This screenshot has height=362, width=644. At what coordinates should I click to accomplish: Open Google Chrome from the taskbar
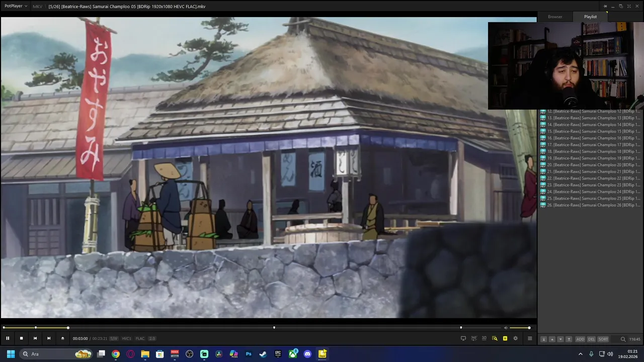tap(116, 354)
